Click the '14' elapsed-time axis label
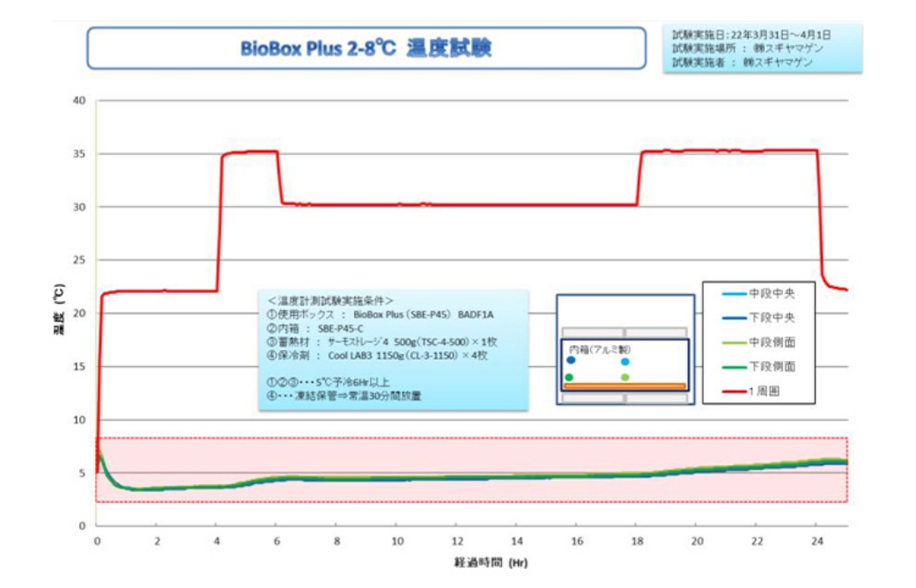This screenshot has width=916, height=588. coord(517,541)
